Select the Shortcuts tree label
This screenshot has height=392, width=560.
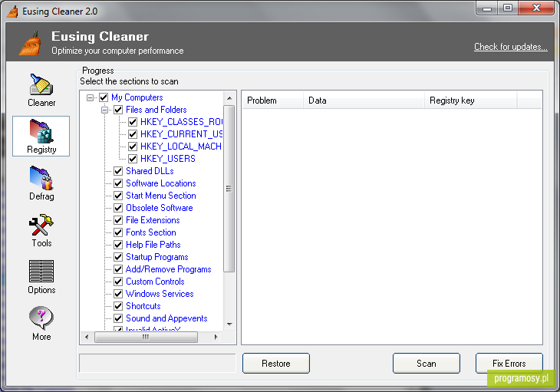coord(143,306)
